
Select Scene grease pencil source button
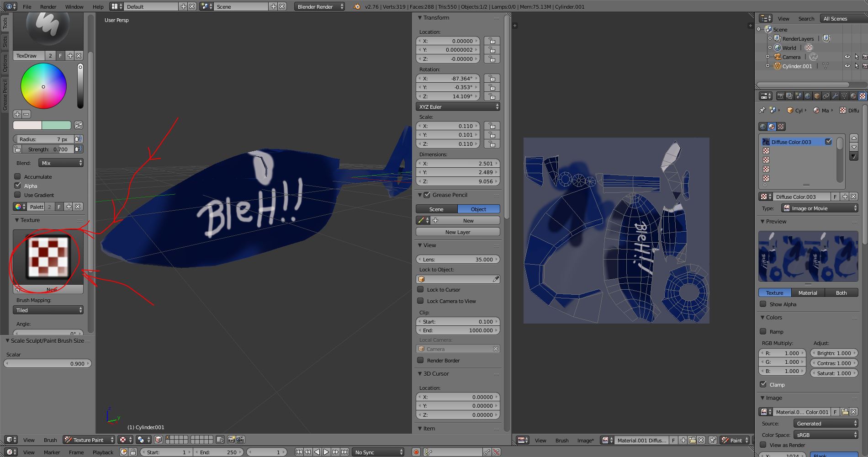point(436,209)
